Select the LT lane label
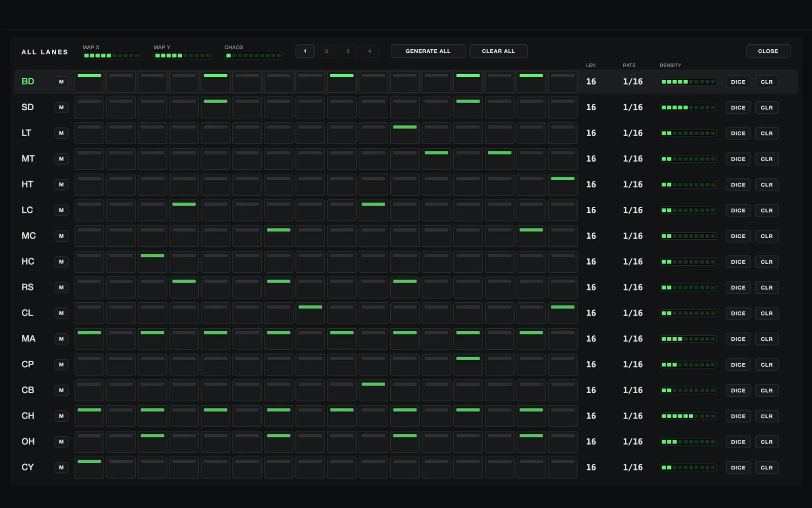 pos(26,133)
